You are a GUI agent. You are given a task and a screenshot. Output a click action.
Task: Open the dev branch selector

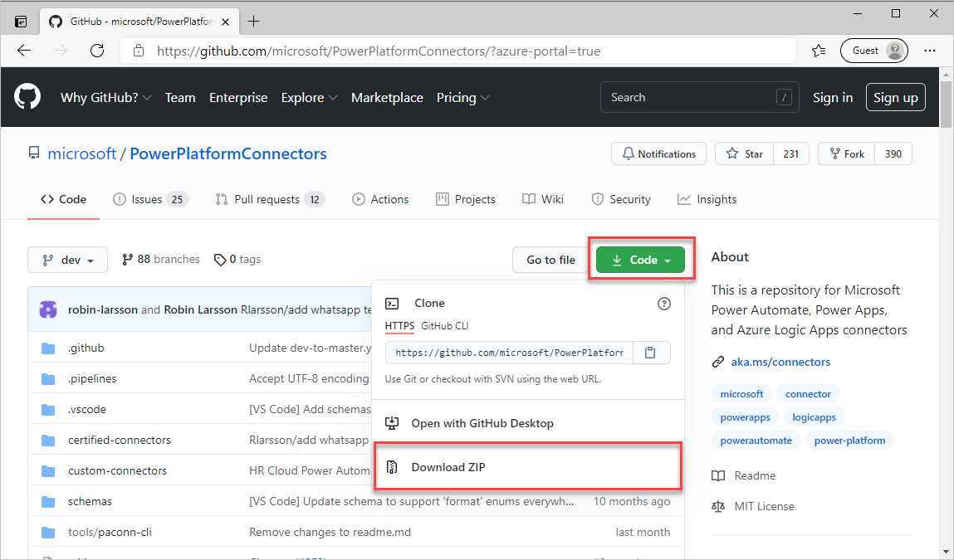point(67,259)
